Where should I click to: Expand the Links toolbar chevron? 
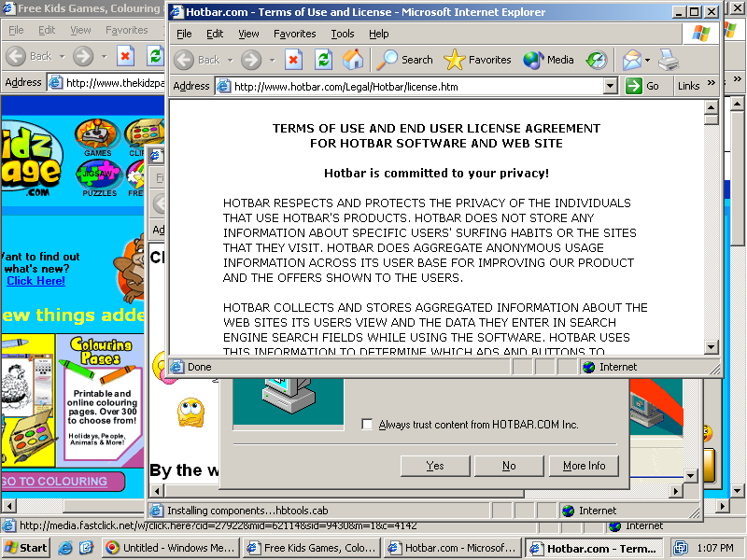tap(712, 83)
